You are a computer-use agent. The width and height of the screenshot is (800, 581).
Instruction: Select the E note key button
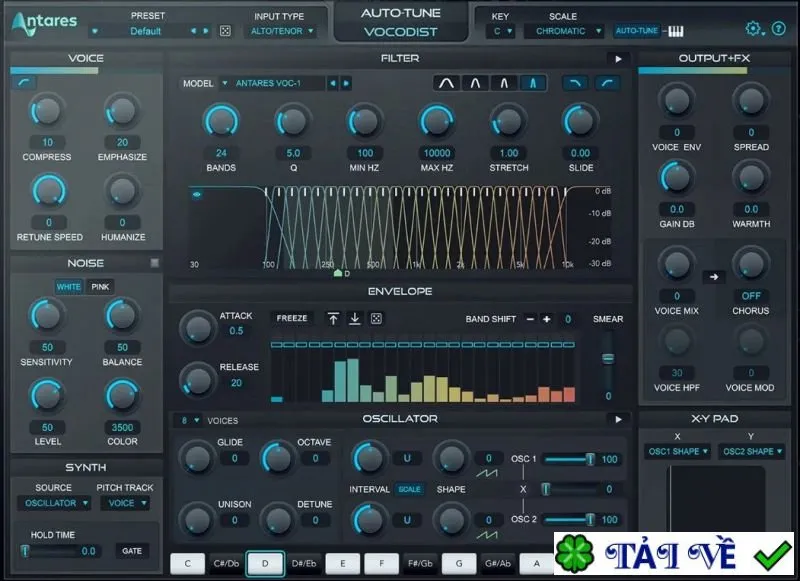[x=342, y=563]
